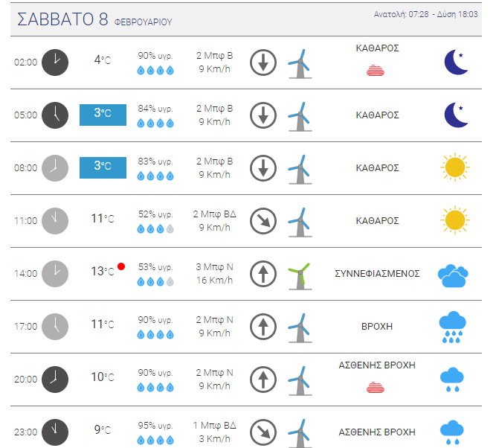
Task: Click the crescent moon icon at 02:00
Action: click(x=457, y=62)
